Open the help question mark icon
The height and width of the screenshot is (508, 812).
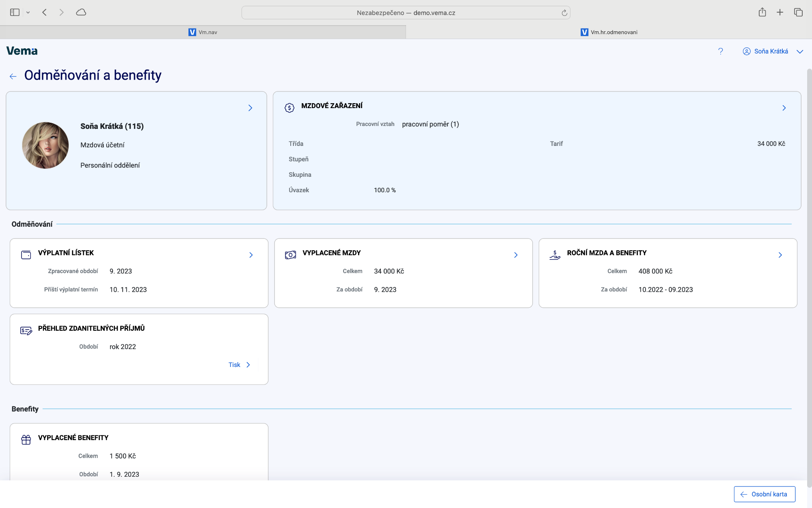coord(721,51)
